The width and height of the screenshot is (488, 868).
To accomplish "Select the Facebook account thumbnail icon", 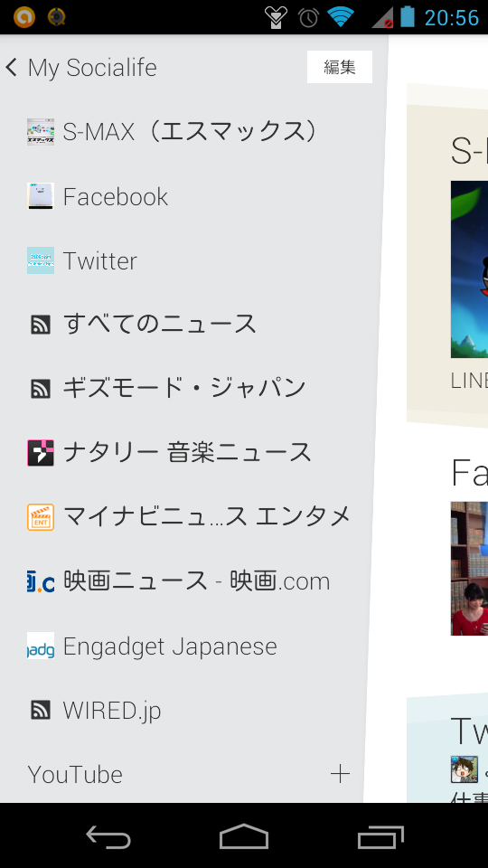I will pos(41,196).
